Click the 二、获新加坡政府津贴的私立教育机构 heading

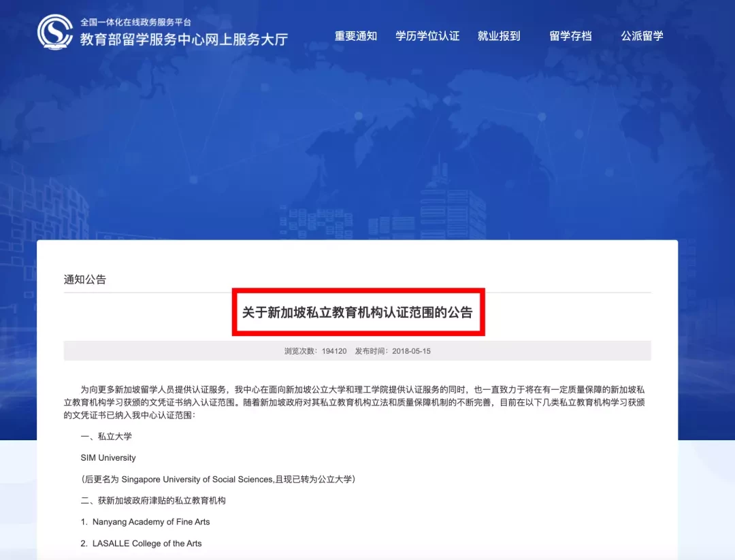(153, 501)
